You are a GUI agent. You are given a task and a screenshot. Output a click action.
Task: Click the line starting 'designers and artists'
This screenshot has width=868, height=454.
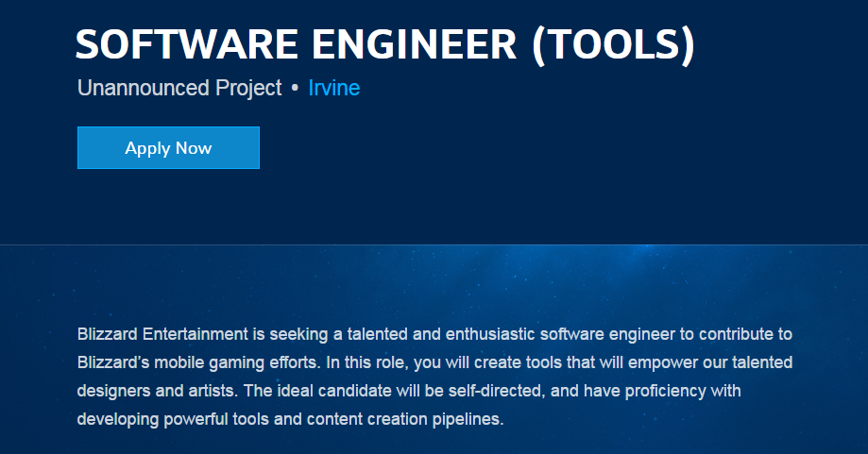[409, 391]
